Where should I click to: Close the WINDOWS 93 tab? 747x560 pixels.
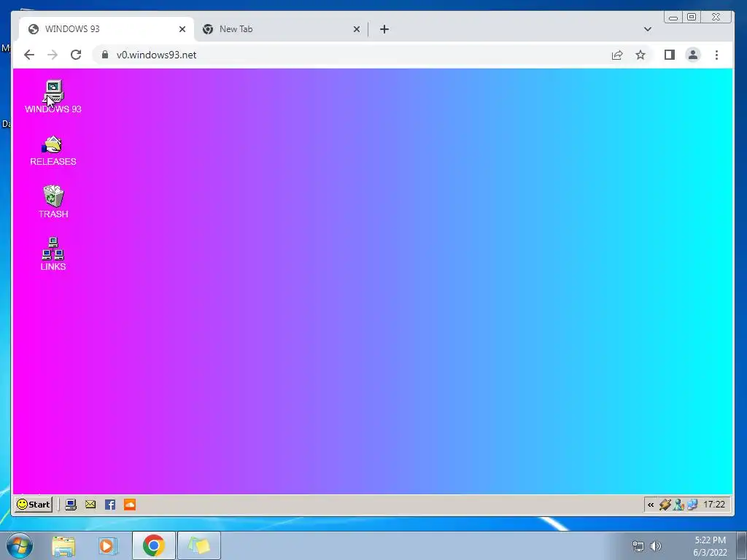coord(182,29)
